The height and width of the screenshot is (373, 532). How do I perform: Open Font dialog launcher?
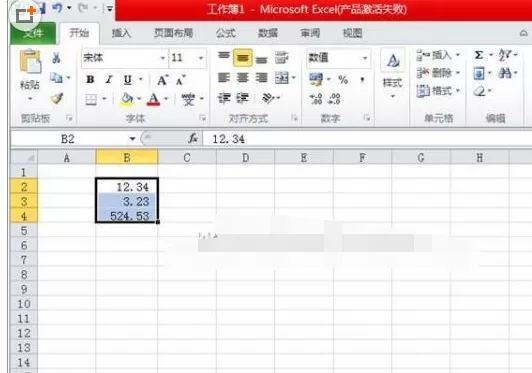(x=203, y=118)
